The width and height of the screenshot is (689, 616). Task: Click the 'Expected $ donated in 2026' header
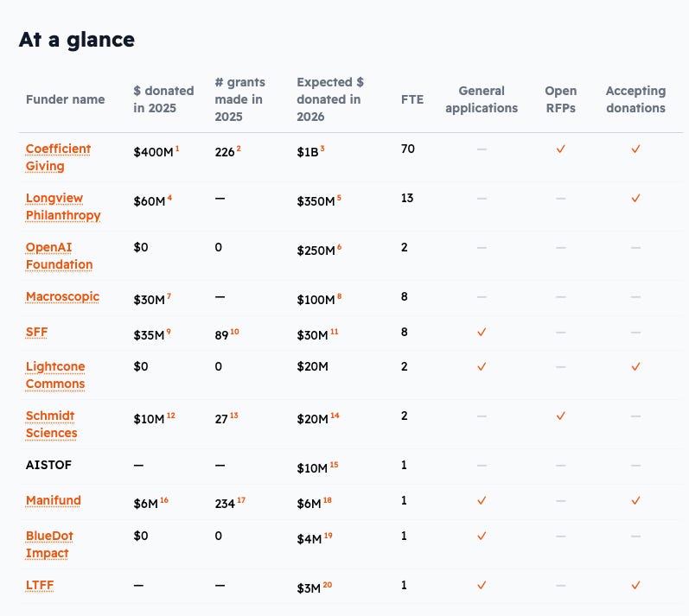[330, 99]
